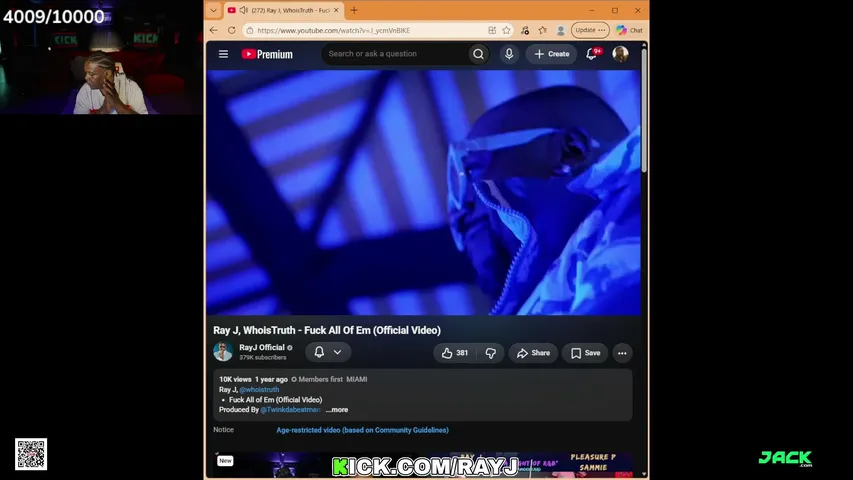Dislike the video with thumbs down
The image size is (853, 480).
(491, 353)
